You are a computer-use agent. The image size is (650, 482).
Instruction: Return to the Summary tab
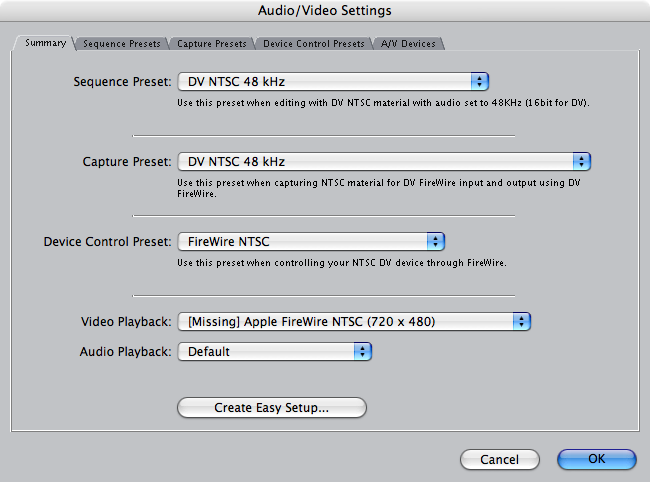(x=45, y=43)
